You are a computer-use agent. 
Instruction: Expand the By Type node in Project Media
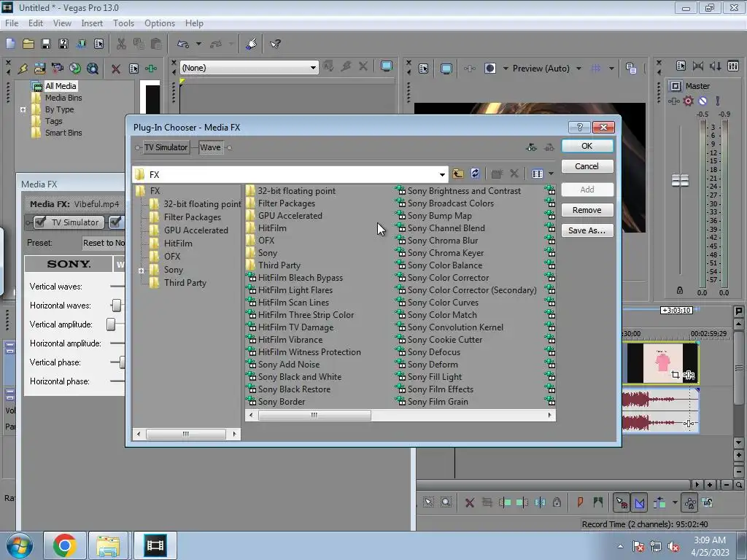click(23, 109)
